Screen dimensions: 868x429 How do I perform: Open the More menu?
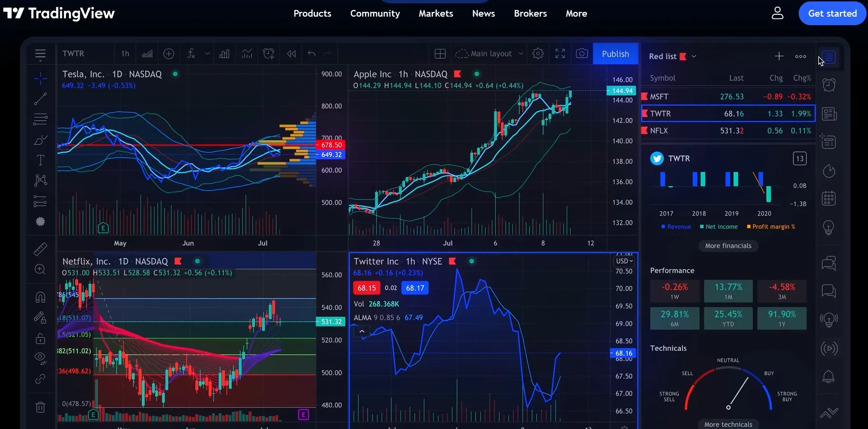click(576, 13)
